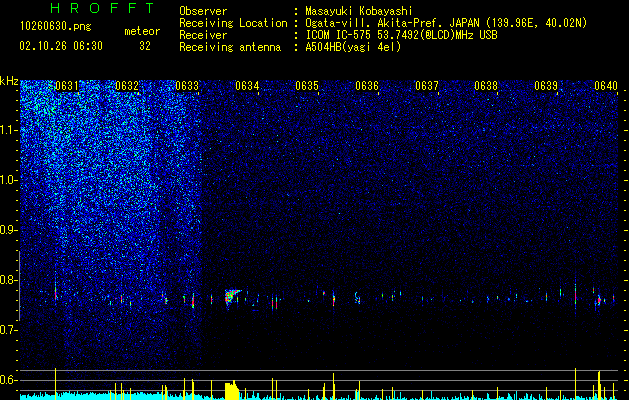Image resolution: width=629 pixels, height=400 pixels.
Task: Click the 0.7 kHz axis label
Action: [x=9, y=330]
